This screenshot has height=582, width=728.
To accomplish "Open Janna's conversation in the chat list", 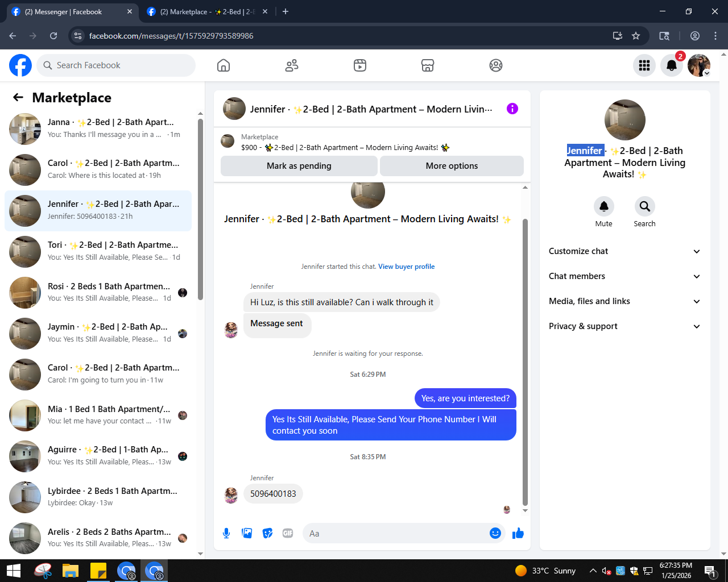I will pyautogui.click(x=98, y=129).
